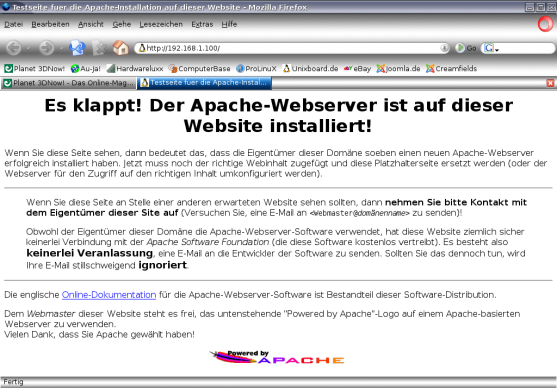Click the URL bar showing 192.168.1.100
This screenshot has height=388, width=557.
pyautogui.click(x=291, y=48)
